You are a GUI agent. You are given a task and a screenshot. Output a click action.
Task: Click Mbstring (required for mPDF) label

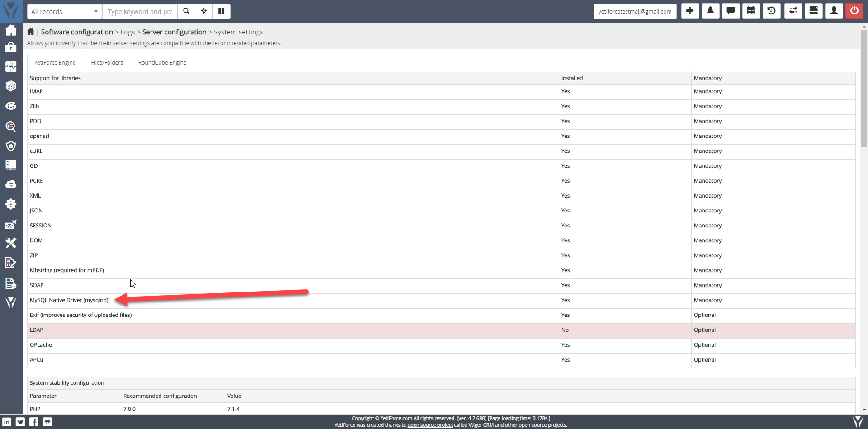click(67, 270)
